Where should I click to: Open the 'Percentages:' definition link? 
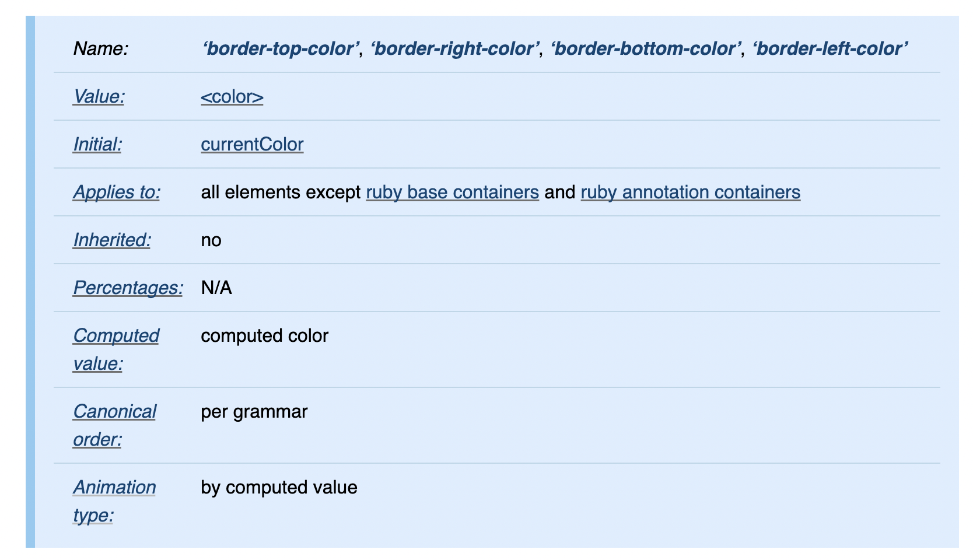point(128,288)
